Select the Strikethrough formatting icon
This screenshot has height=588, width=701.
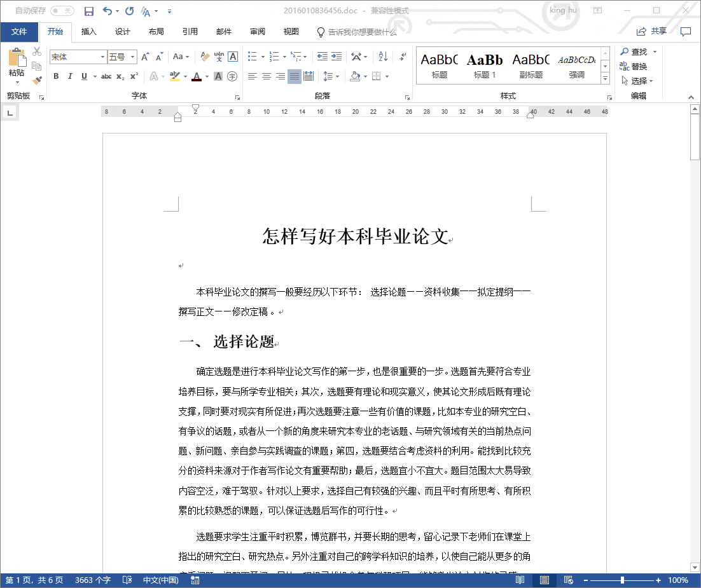pyautogui.click(x=106, y=76)
